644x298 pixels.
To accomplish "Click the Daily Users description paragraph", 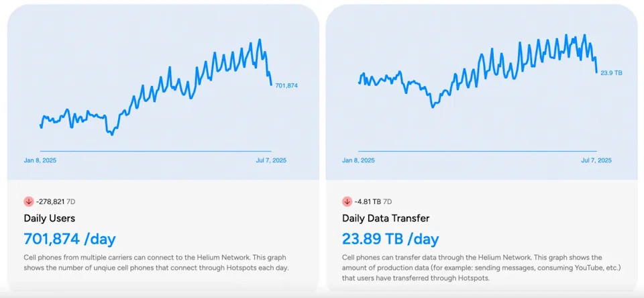I will [155, 262].
